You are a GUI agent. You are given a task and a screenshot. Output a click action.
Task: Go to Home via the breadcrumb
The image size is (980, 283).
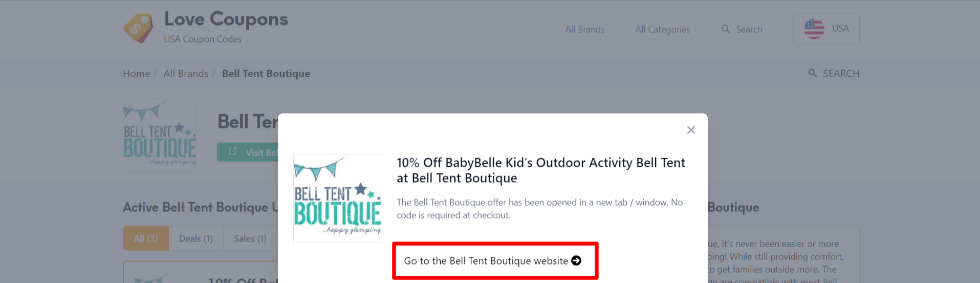[137, 73]
